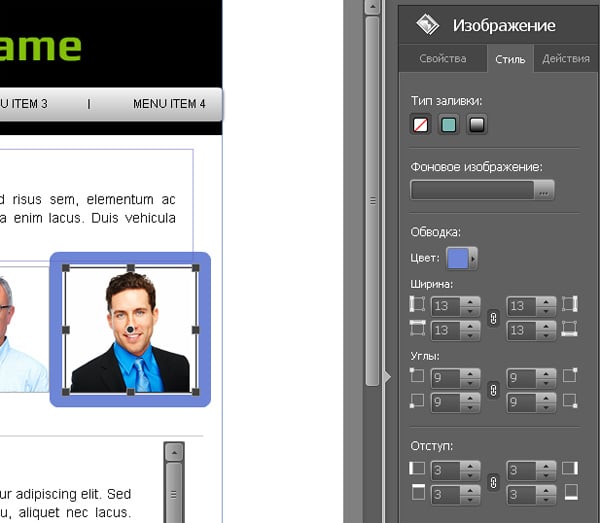Click the bottom-left corner radius icon

coord(417,401)
